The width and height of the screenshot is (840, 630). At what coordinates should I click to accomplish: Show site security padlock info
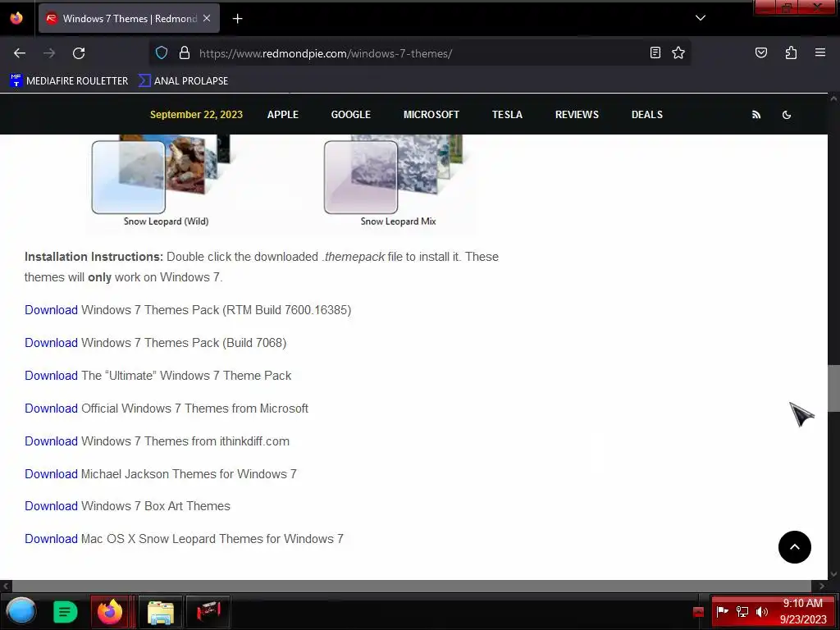coord(185,52)
